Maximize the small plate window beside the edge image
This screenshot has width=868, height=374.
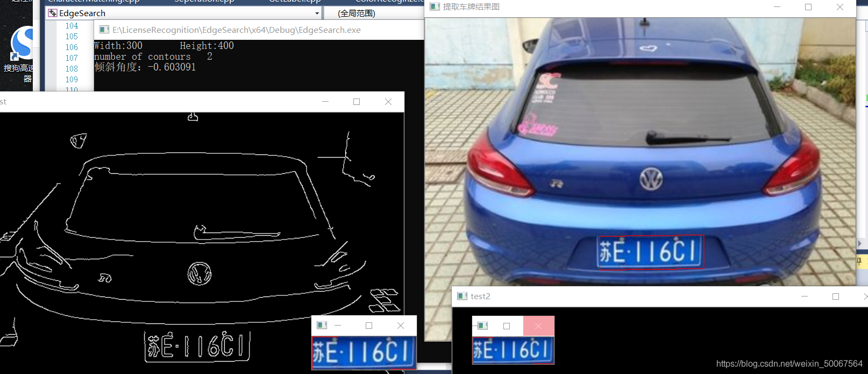pos(369,326)
